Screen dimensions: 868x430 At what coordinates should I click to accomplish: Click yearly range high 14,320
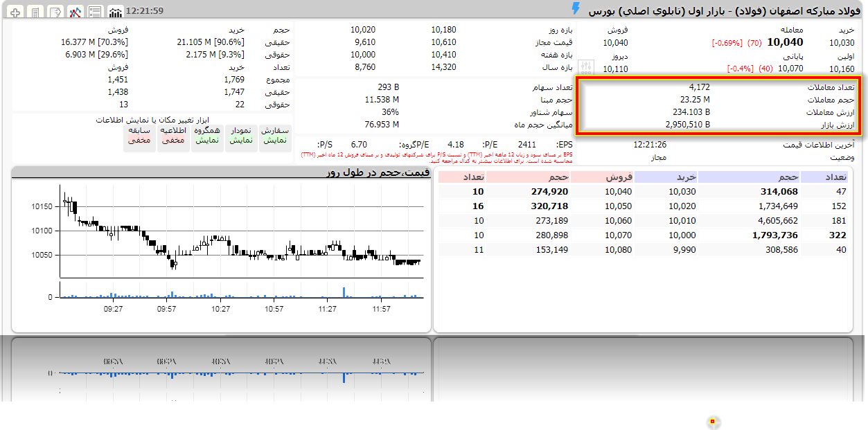pyautogui.click(x=443, y=67)
